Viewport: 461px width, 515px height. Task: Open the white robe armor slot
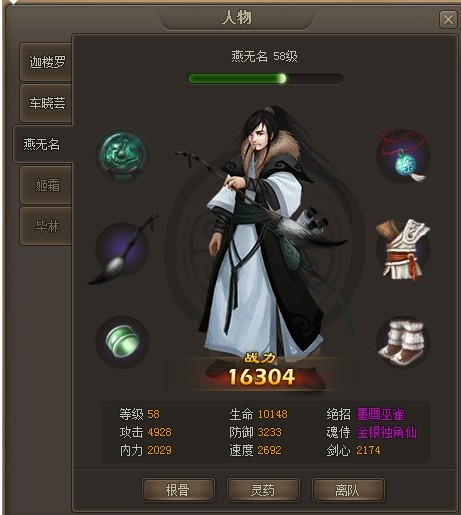tap(403, 249)
